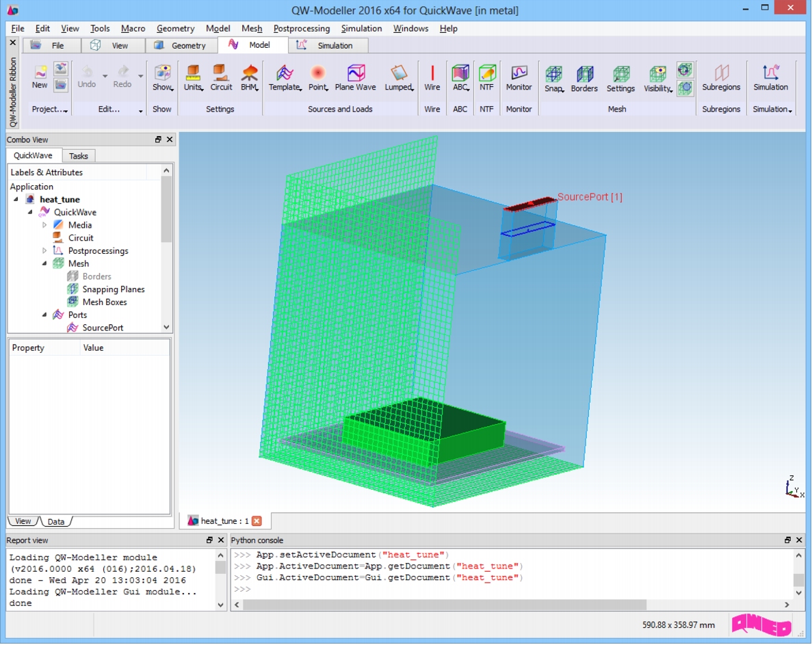Image resolution: width=812 pixels, height=645 pixels.
Task: Open the Circuit settings icon in ribbon
Action: (x=221, y=77)
